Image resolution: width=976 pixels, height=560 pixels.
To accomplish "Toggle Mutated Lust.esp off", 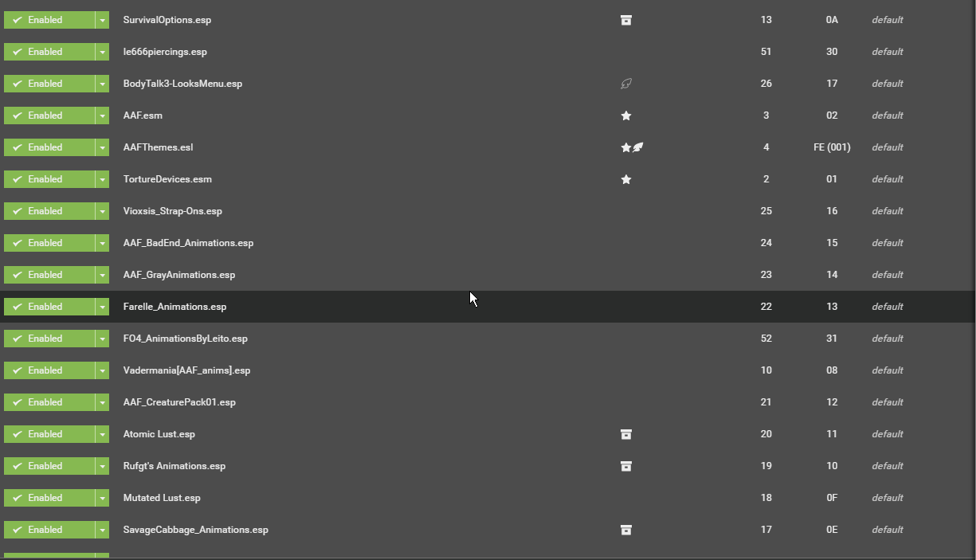I will 48,498.
